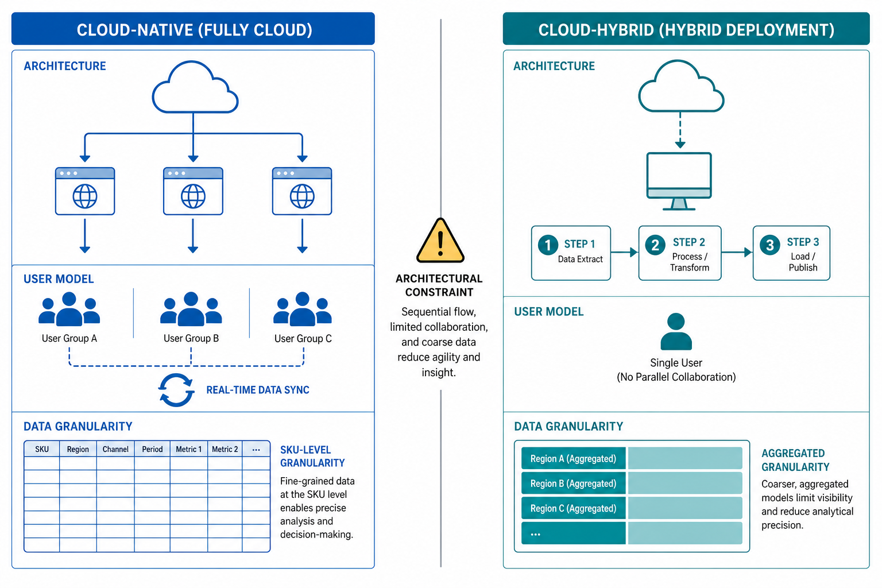This screenshot has width=882, height=588.
Task: Click browser window icon above User Group A
Action: tap(85, 191)
